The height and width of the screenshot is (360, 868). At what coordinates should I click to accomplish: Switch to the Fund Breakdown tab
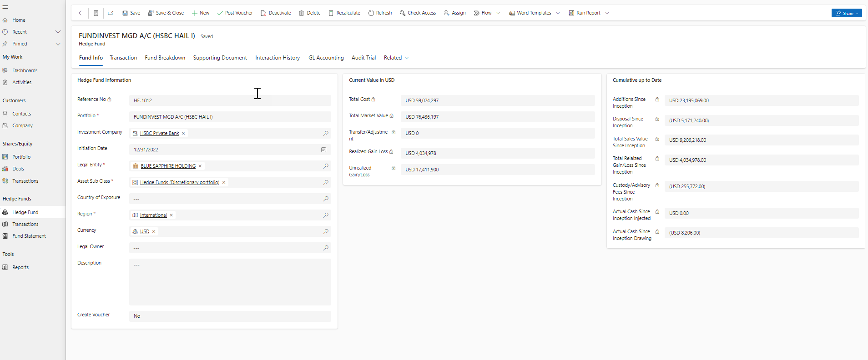[165, 58]
